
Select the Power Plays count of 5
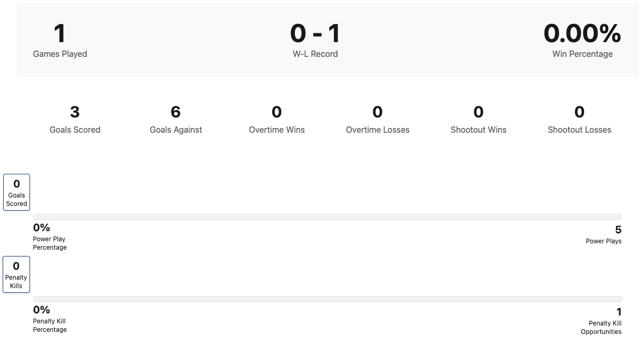[618, 230]
